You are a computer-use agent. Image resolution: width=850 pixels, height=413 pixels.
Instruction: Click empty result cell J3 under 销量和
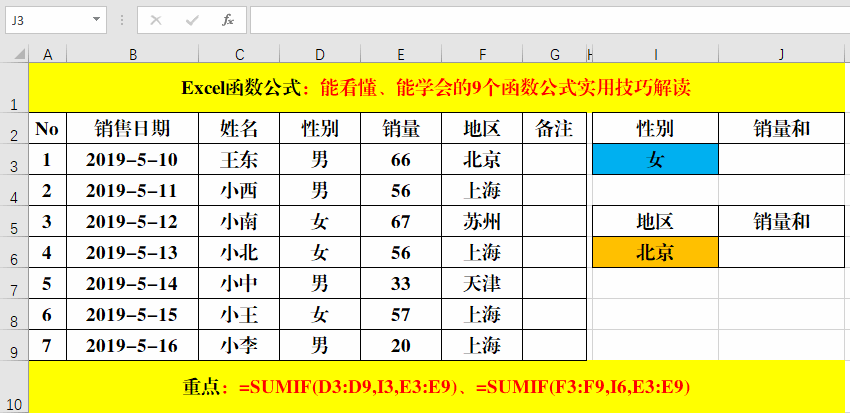point(781,159)
